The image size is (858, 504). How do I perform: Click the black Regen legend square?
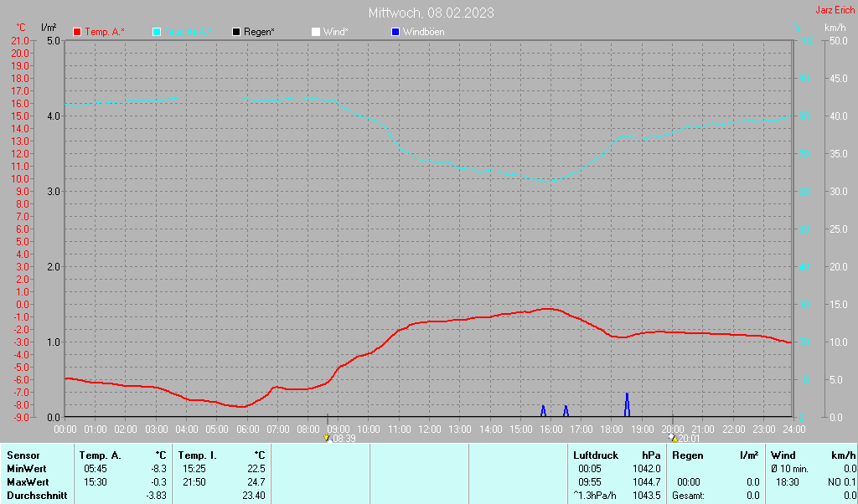[236, 32]
